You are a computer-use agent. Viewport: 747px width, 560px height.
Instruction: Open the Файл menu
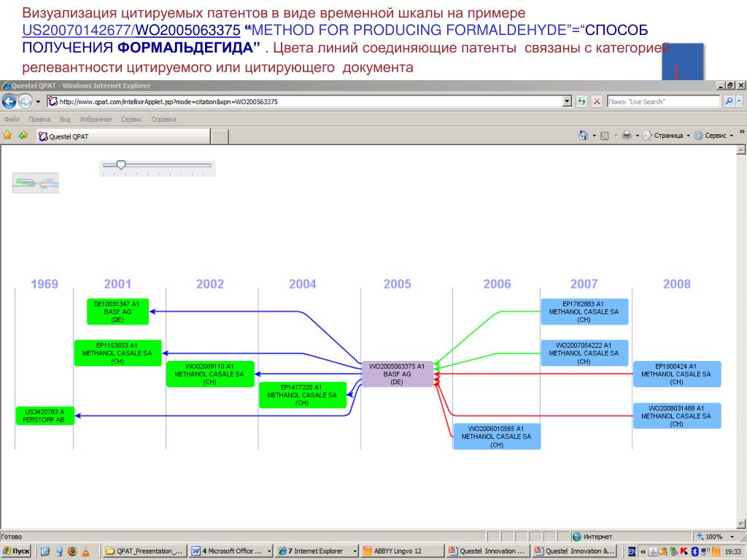(12, 119)
